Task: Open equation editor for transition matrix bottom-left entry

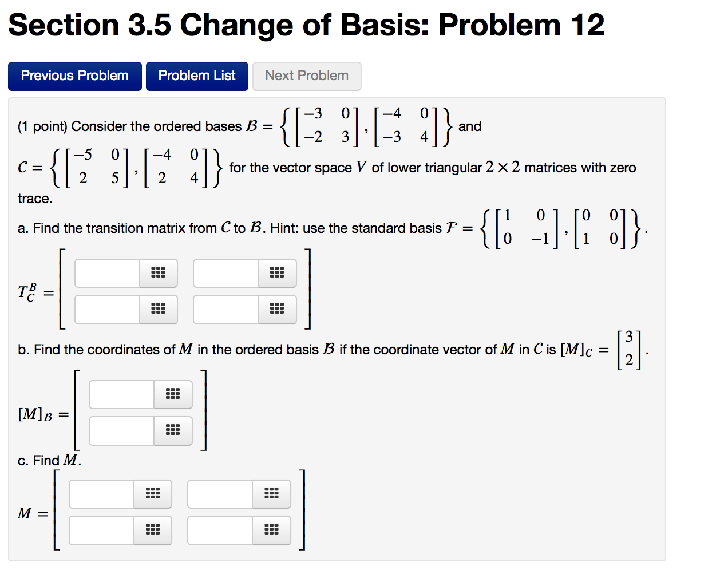Action: 158,309
